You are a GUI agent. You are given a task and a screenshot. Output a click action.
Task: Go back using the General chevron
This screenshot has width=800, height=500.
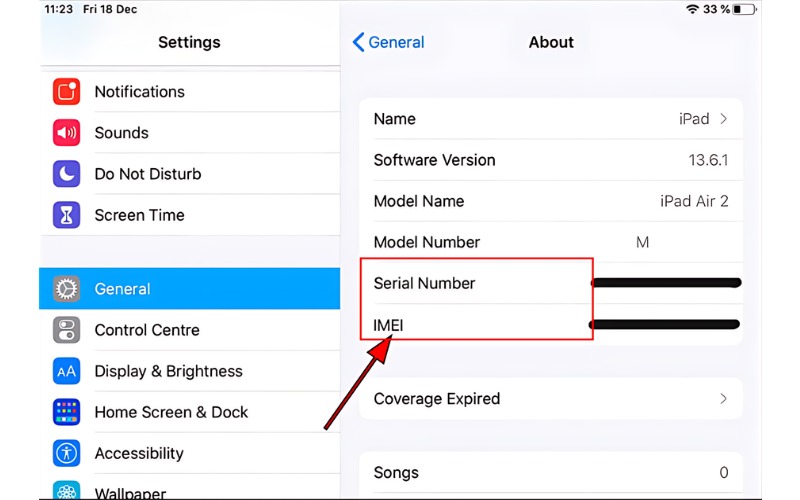point(358,42)
